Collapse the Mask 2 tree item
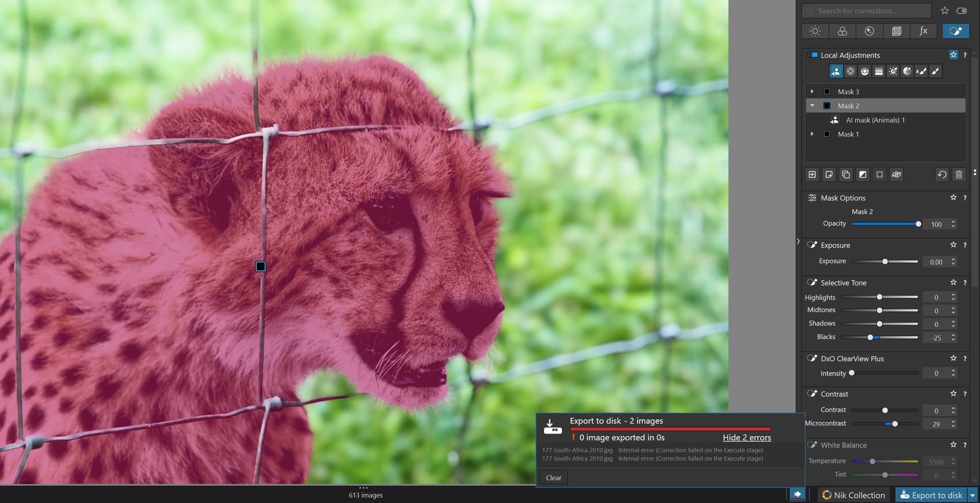The image size is (980, 503). tap(812, 106)
